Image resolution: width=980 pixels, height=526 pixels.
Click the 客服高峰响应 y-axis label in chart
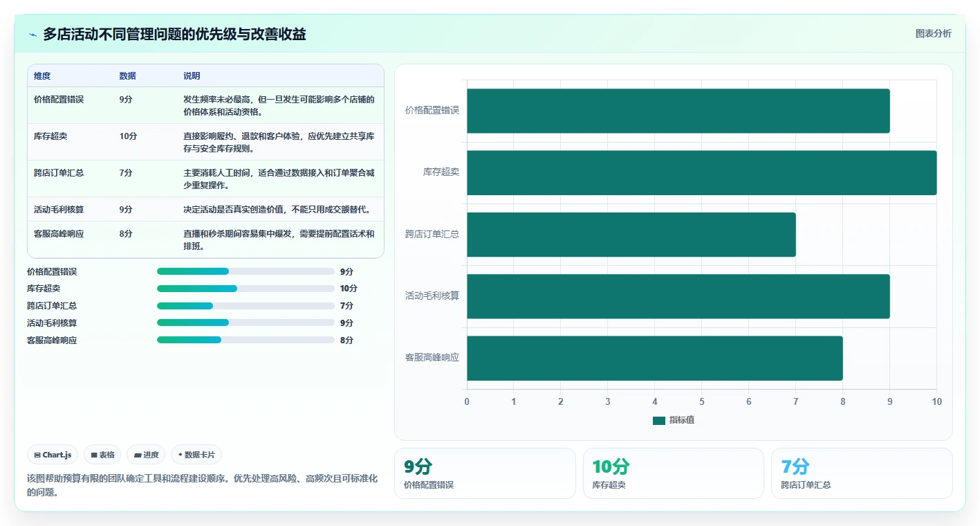(432, 358)
